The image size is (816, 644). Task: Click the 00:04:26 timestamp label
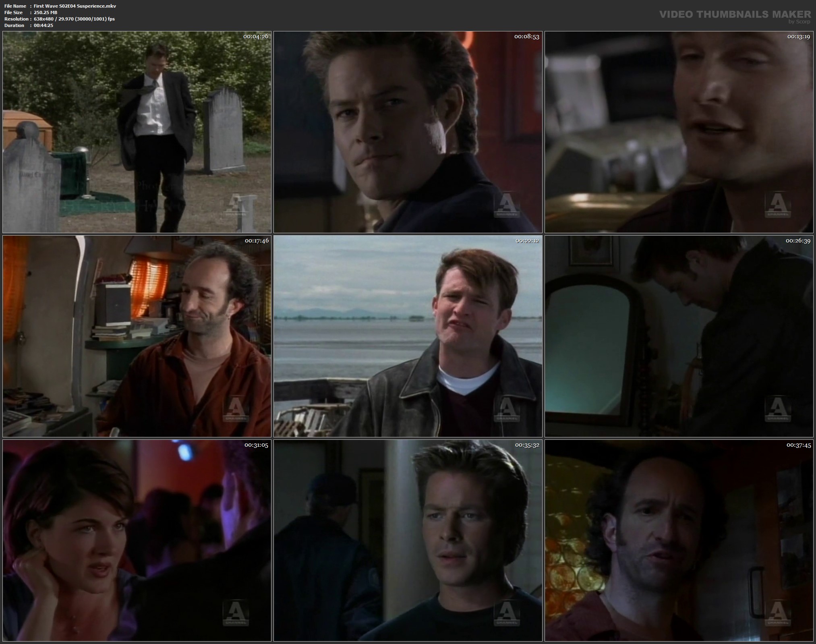255,37
